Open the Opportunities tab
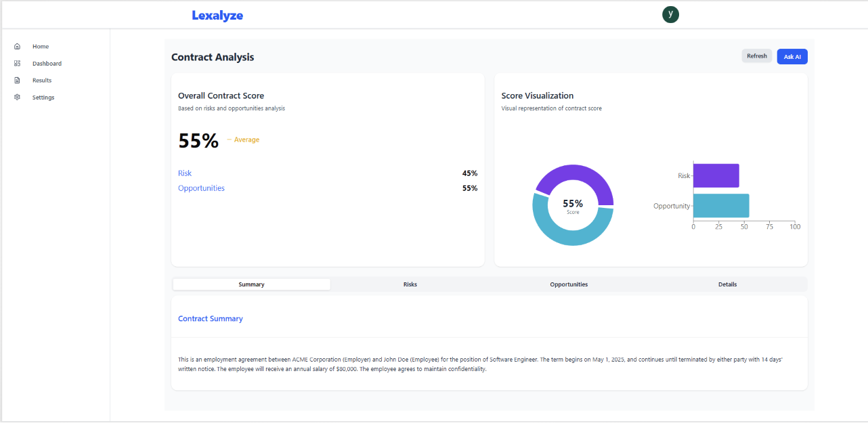Viewport: 868px width, 430px height. (x=569, y=284)
